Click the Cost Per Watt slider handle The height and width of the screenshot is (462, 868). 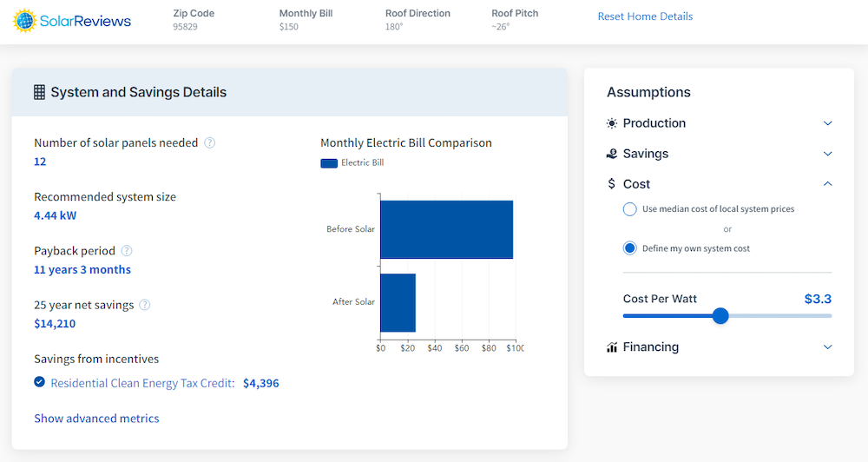tap(720, 316)
